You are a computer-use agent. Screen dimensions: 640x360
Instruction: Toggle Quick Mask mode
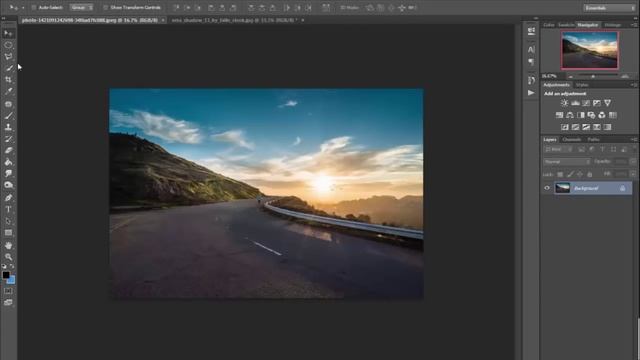coord(8,291)
